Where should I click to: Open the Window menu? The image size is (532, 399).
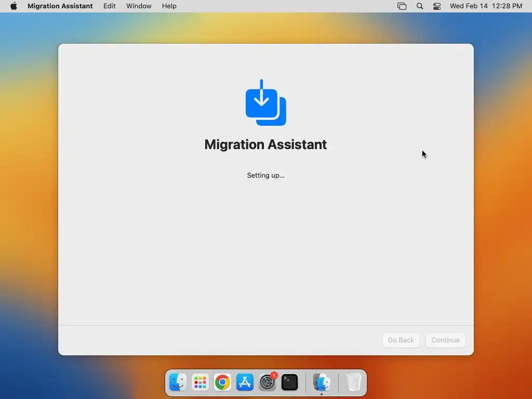(139, 6)
